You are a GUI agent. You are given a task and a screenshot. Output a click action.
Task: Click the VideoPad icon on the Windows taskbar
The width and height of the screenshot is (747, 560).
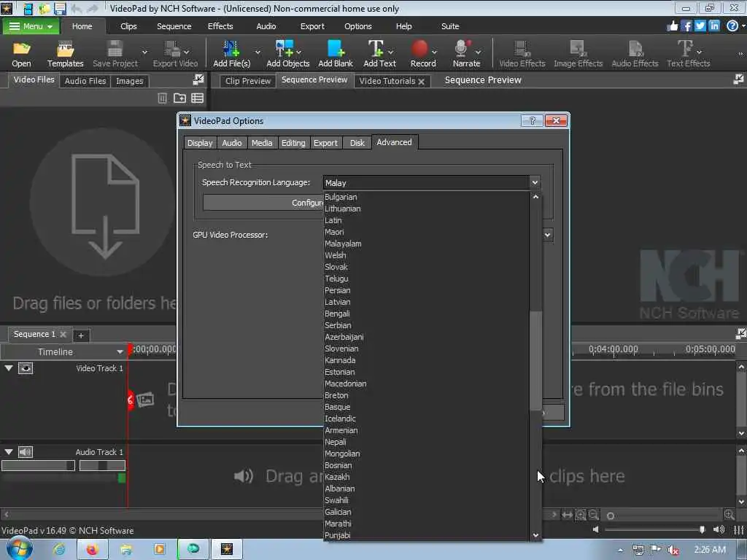227,549
